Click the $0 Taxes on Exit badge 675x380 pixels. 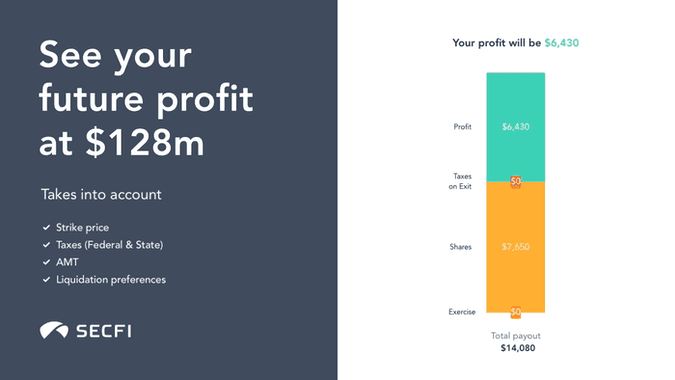click(x=516, y=182)
